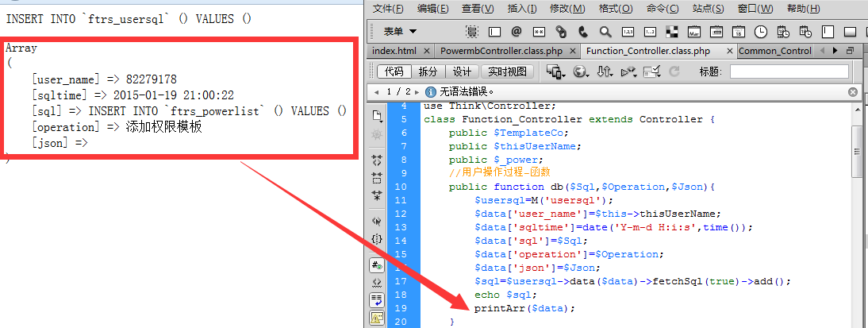Open the 站点(S) menu
The height and width of the screenshot is (328, 868).
(x=708, y=8)
